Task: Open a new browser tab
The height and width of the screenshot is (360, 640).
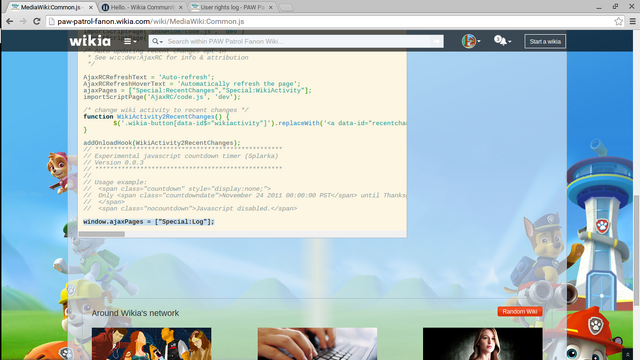Action: (287, 7)
